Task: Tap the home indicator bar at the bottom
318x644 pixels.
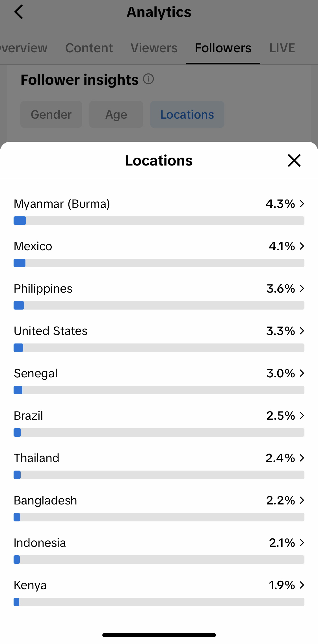Action: coord(159,635)
